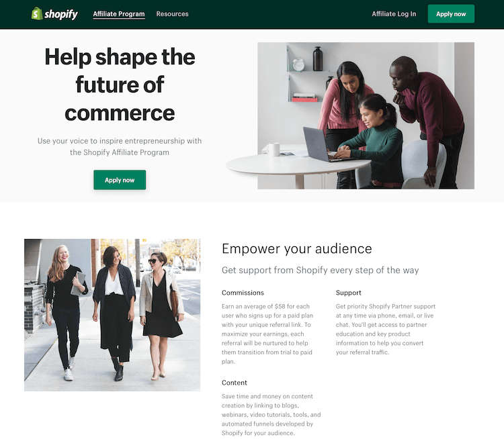Click the shopify wordmark in header
The width and height of the screenshot is (504, 439).
61,14
